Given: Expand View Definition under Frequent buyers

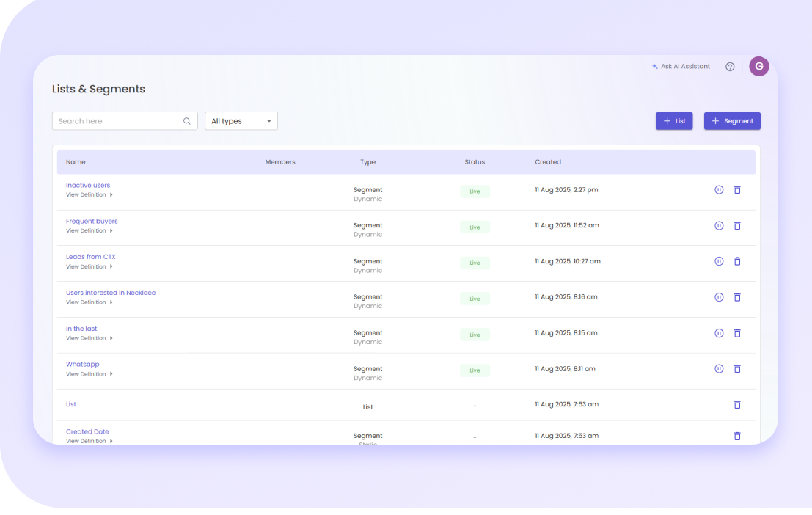Looking at the screenshot, I should (x=89, y=230).
